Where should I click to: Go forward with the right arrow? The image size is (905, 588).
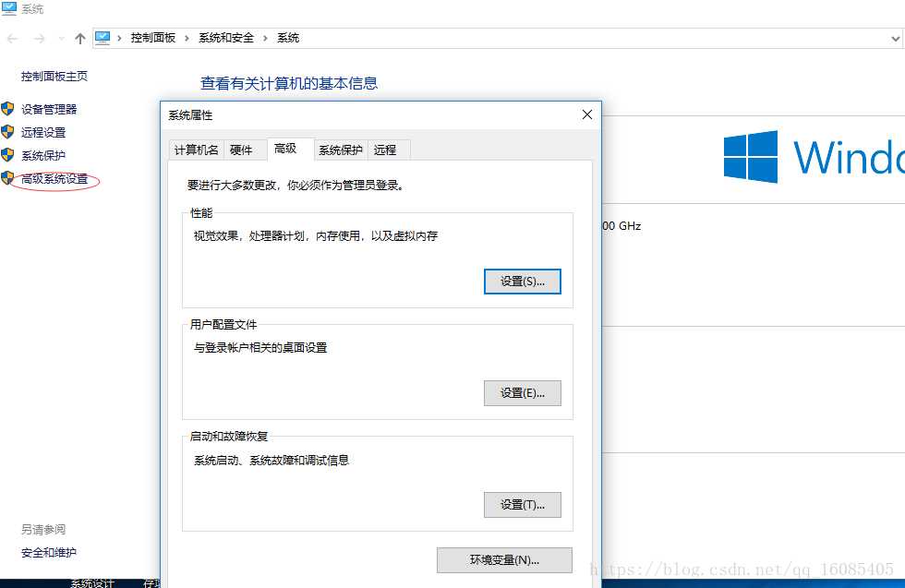39,39
